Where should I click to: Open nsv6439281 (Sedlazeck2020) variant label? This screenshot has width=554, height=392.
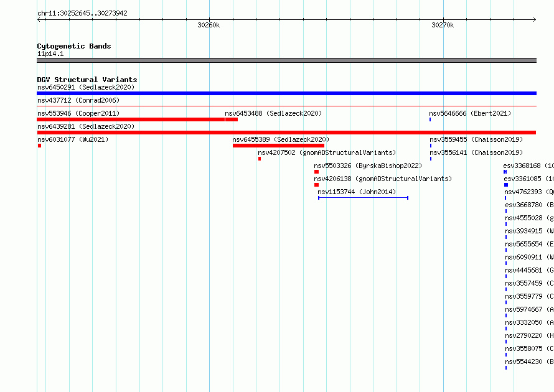pyautogui.click(x=86, y=126)
